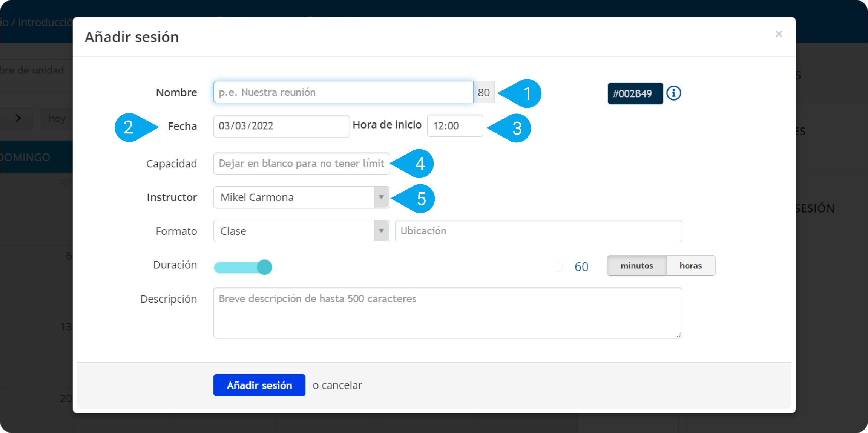Click the Capacidad input field
Image resolution: width=868 pixels, height=433 pixels.
[x=302, y=164]
